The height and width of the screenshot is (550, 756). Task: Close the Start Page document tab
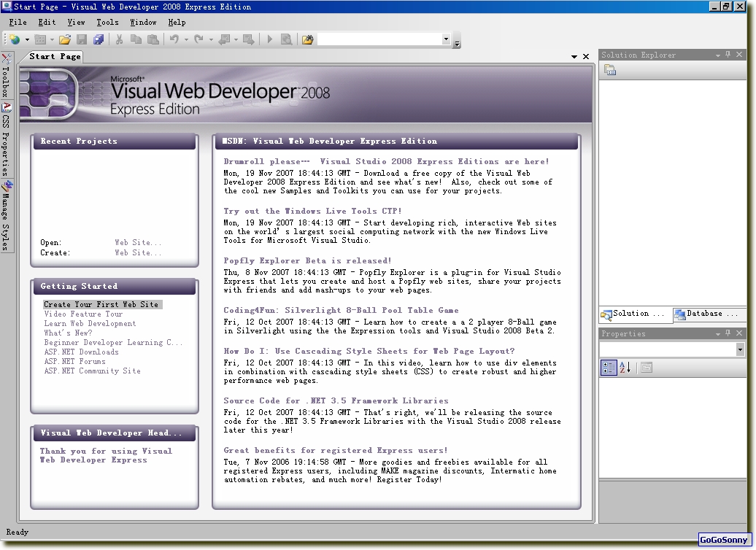(586, 56)
